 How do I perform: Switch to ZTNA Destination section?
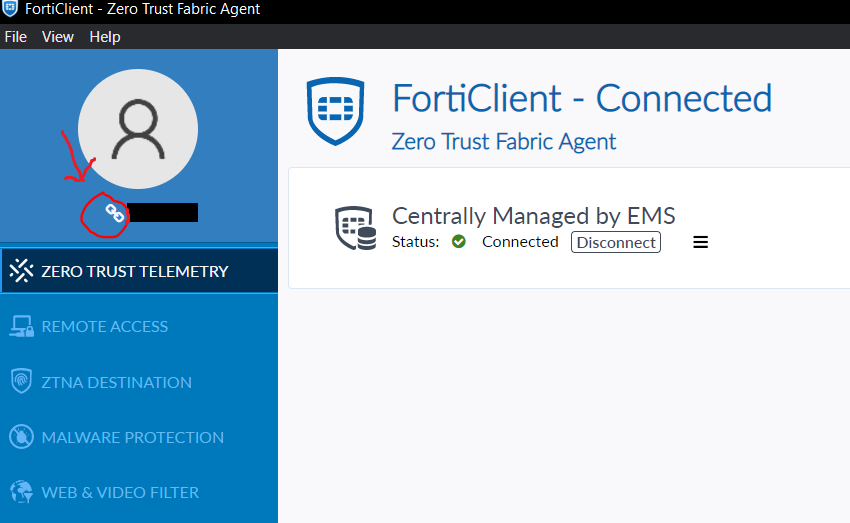(x=116, y=382)
